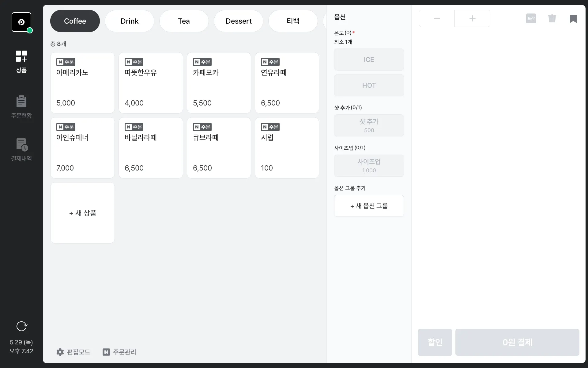Open 주문관리 order management link
The width and height of the screenshot is (588, 368).
click(119, 352)
